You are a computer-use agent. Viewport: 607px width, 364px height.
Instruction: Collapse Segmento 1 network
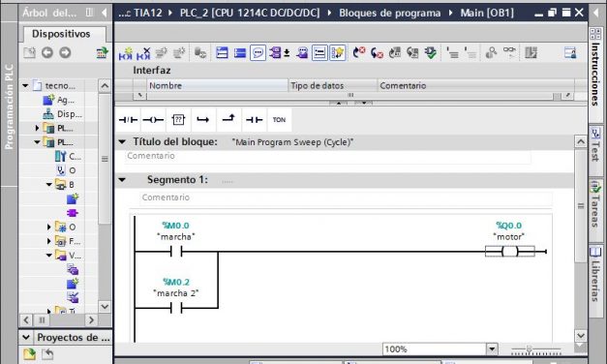point(122,180)
